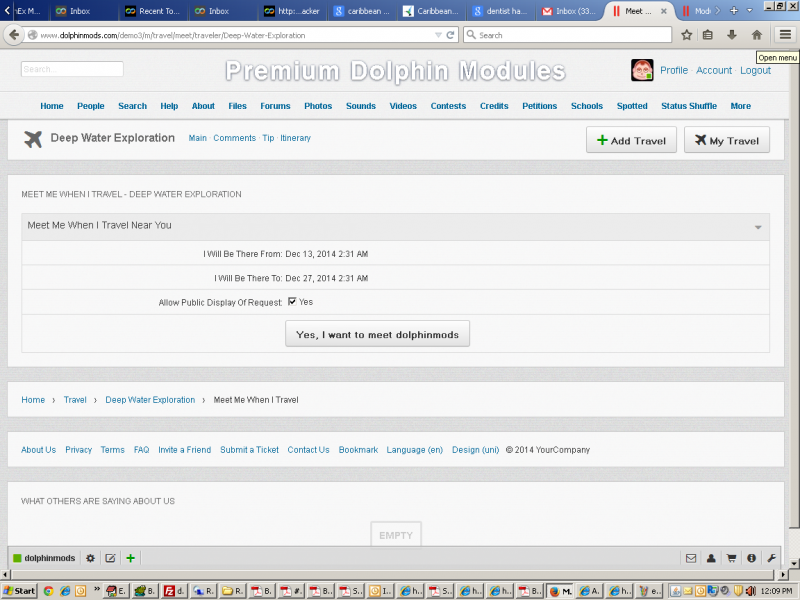Launch Internet Explorer from the quick launch bar
Image resolution: width=800 pixels, height=600 pixels.
click(65, 591)
